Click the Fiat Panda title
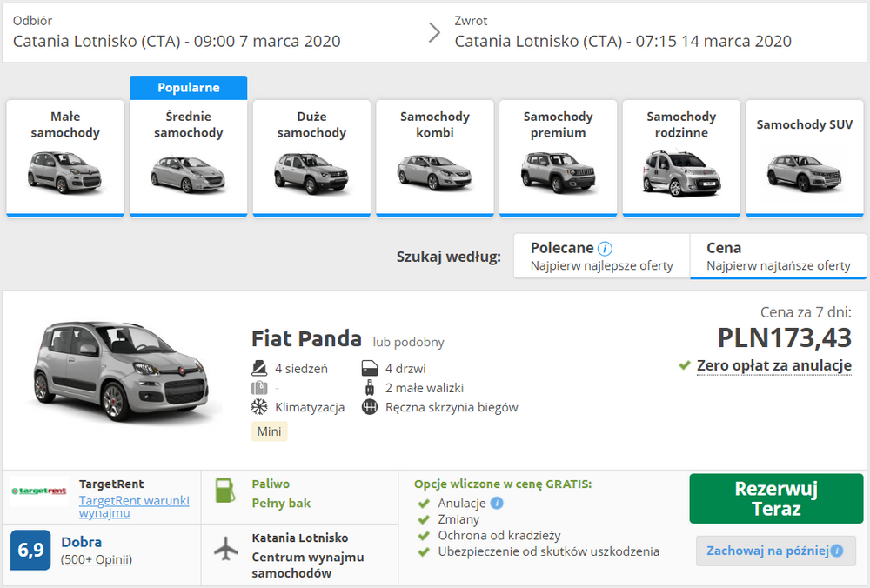This screenshot has height=588, width=870. (x=306, y=338)
